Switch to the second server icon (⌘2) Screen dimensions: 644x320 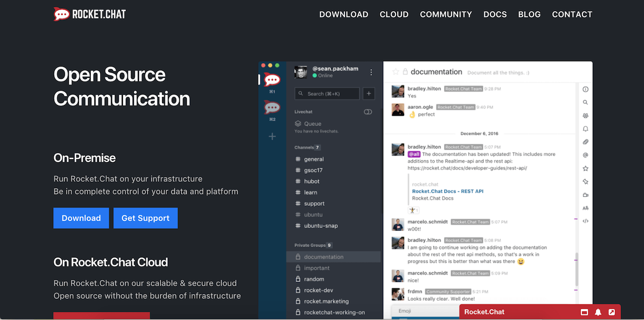272,108
